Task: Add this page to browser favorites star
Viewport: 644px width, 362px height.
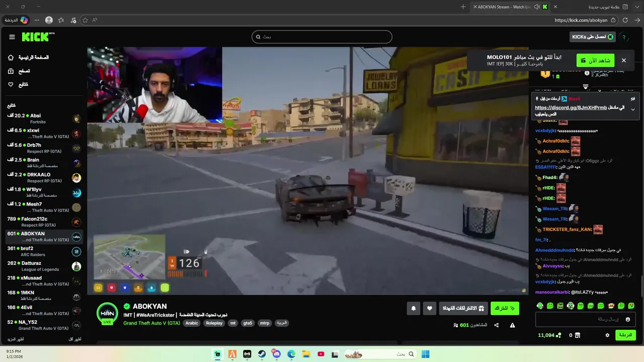Action: (85, 20)
